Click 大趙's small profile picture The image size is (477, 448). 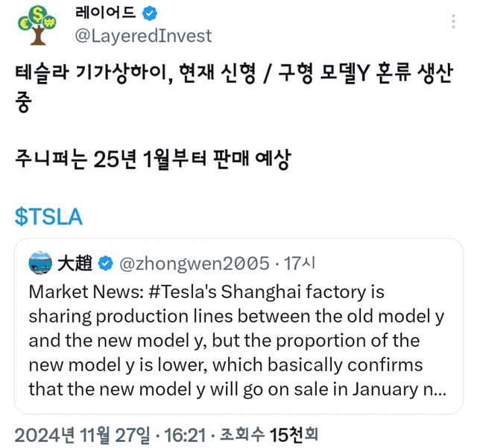(x=40, y=263)
